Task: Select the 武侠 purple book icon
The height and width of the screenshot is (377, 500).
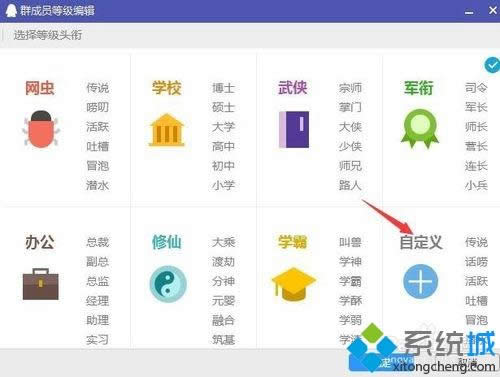Action: point(294,130)
